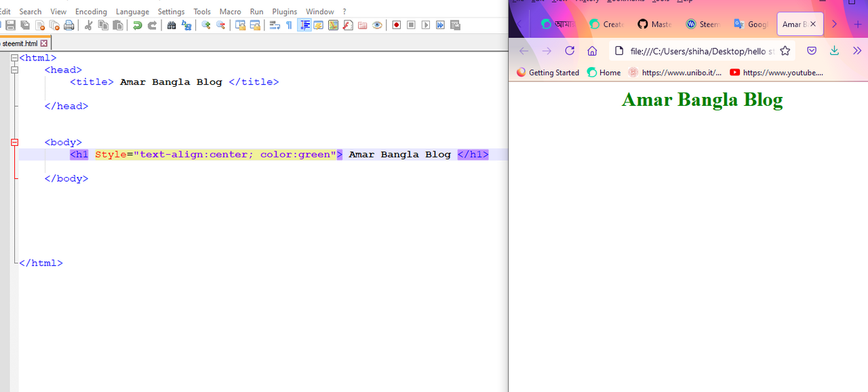Open the https://www.youtube... bookmark
This screenshot has width=868, height=392.
click(x=776, y=73)
